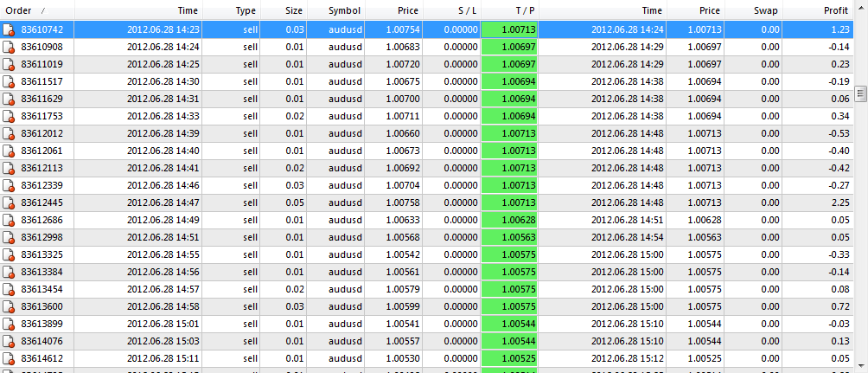868x373 pixels.
Task: Click the scrollbar down arrow
Action: [x=861, y=365]
